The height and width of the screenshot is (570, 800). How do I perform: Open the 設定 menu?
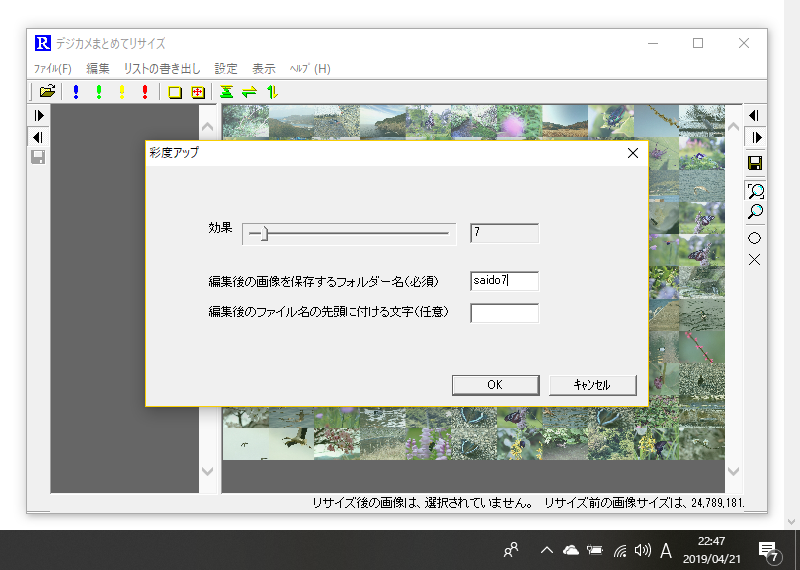226,68
